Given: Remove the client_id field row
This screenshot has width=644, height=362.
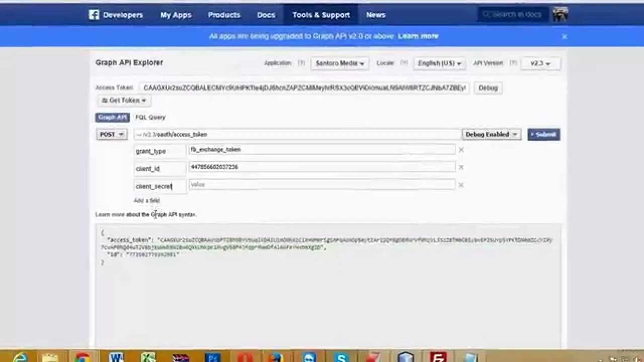Looking at the screenshot, I should click(x=461, y=167).
